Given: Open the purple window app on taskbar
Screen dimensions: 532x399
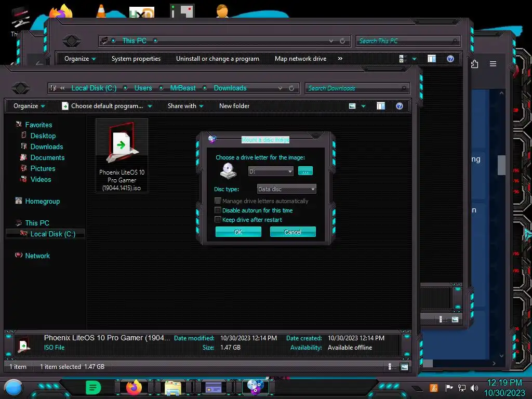Looking at the screenshot, I should coord(214,388).
